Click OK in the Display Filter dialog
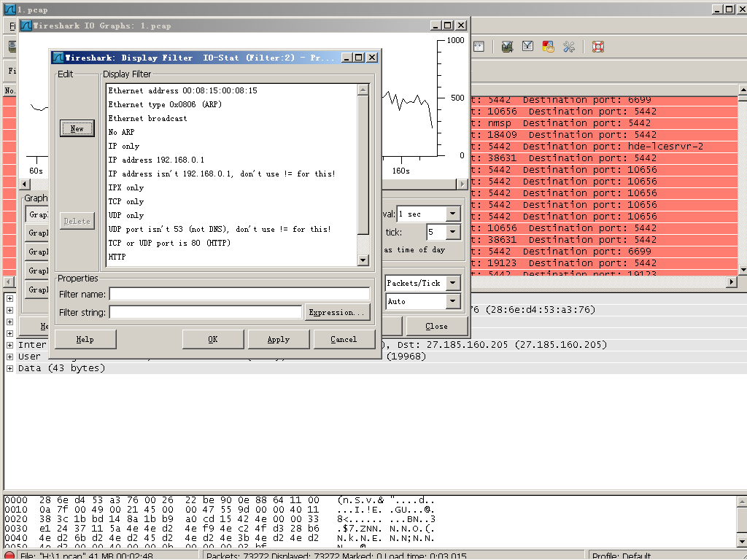Screen dimensions: 747x560 coord(213,340)
